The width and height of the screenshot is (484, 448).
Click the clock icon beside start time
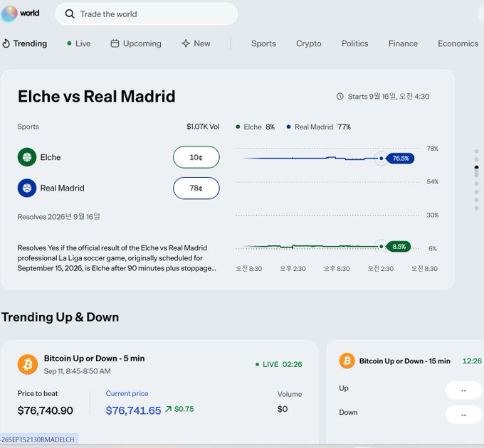[x=340, y=97]
